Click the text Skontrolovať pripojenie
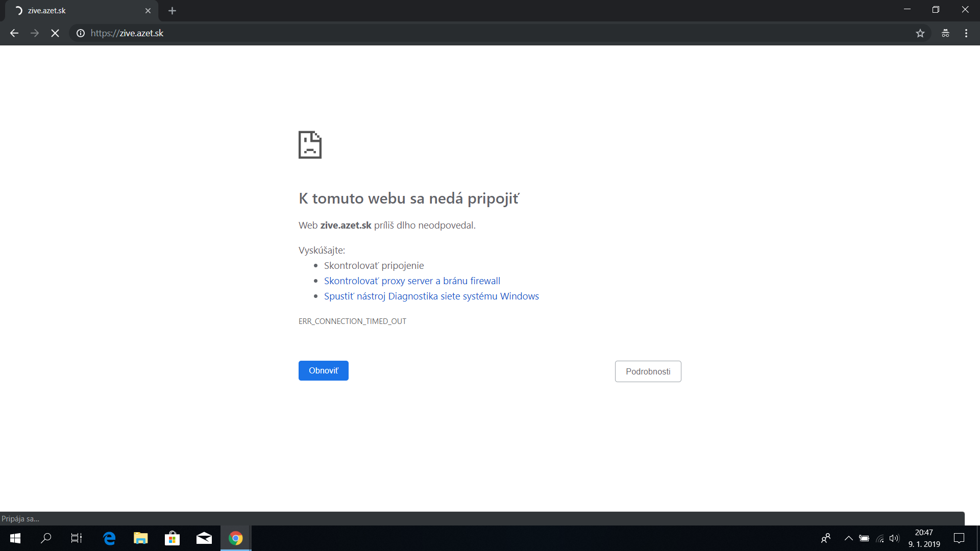Image resolution: width=980 pixels, height=551 pixels. [374, 265]
